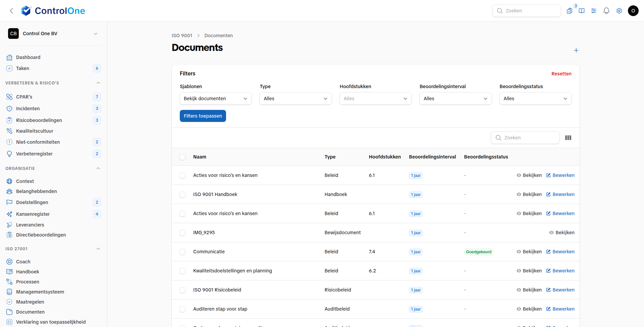The width and height of the screenshot is (644, 327).
Task: Expand the Control One BV organization switcher
Action: tap(54, 34)
